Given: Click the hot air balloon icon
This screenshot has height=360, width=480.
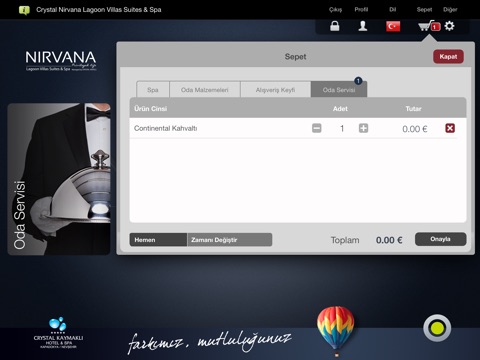Looking at the screenshot, I should [x=336, y=330].
